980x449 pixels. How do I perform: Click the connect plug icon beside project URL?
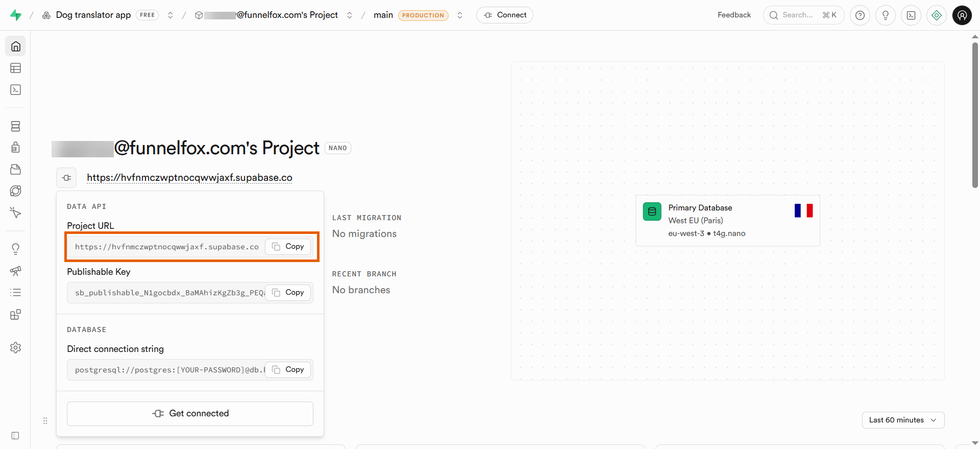(x=66, y=178)
